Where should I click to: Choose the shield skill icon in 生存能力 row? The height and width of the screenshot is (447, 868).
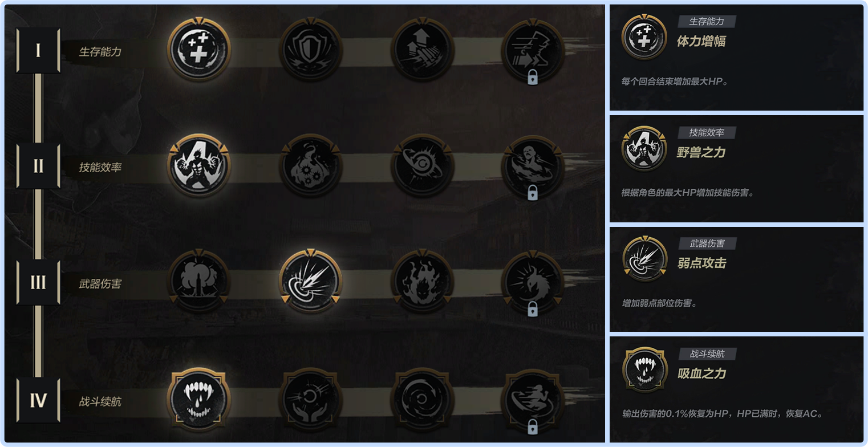(x=310, y=49)
